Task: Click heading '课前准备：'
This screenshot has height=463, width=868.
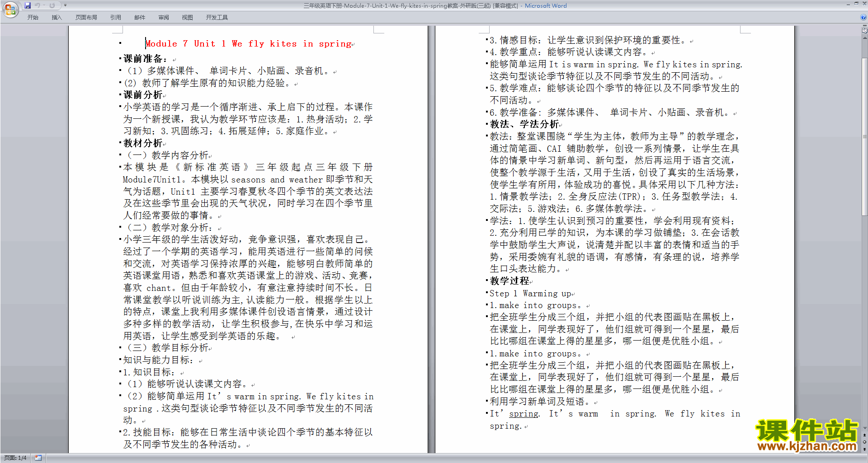Action: 146,59
